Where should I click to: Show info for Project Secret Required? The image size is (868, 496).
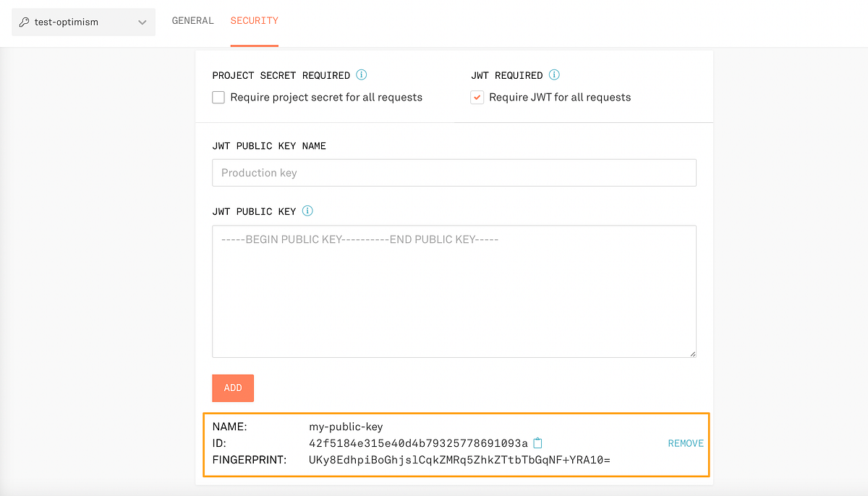pyautogui.click(x=362, y=75)
